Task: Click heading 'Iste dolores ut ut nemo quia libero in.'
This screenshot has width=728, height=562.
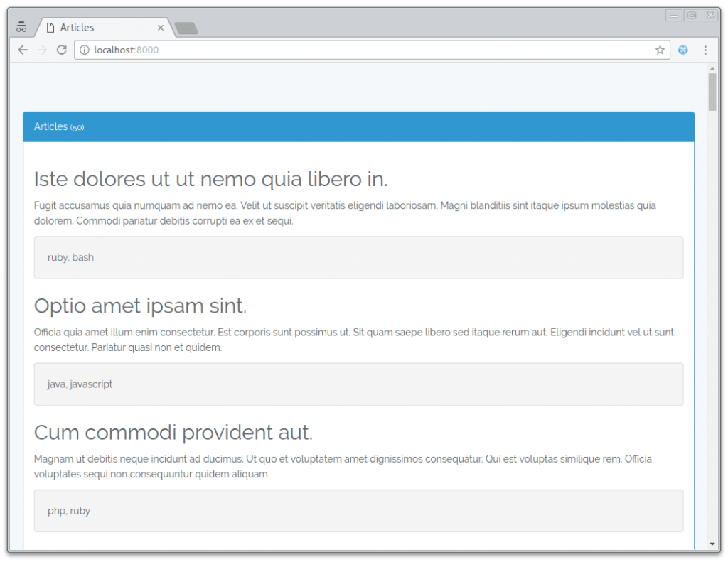Action: (x=210, y=179)
